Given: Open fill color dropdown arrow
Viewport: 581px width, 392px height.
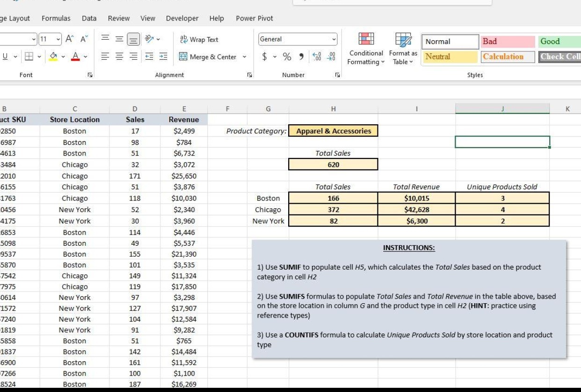Looking at the screenshot, I should 63,57.
